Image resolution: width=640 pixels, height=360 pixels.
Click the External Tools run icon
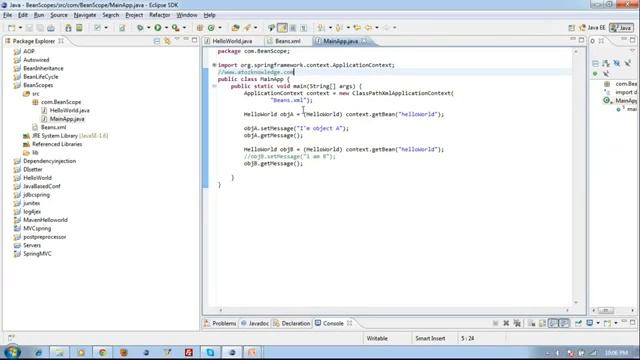176,28
